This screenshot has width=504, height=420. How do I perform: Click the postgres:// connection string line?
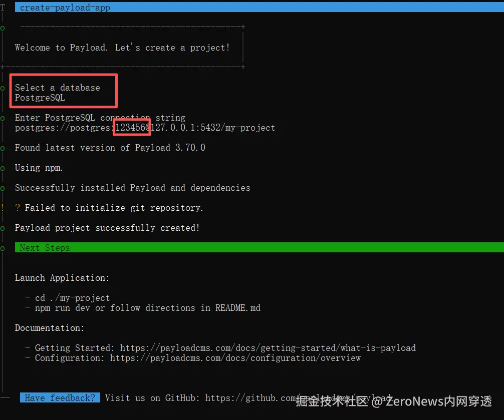pos(145,128)
